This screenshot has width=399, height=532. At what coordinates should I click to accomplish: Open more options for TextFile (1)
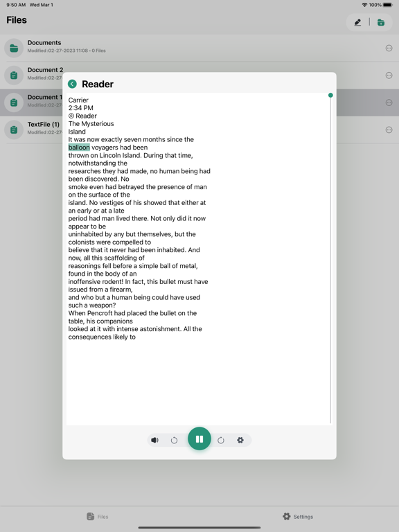[389, 130]
